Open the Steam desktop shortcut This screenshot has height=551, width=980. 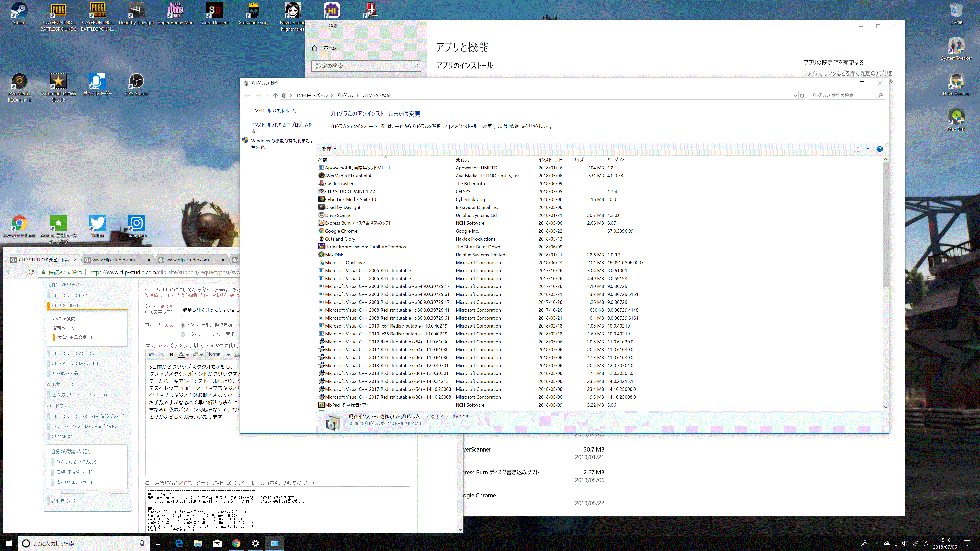pyautogui.click(x=19, y=13)
